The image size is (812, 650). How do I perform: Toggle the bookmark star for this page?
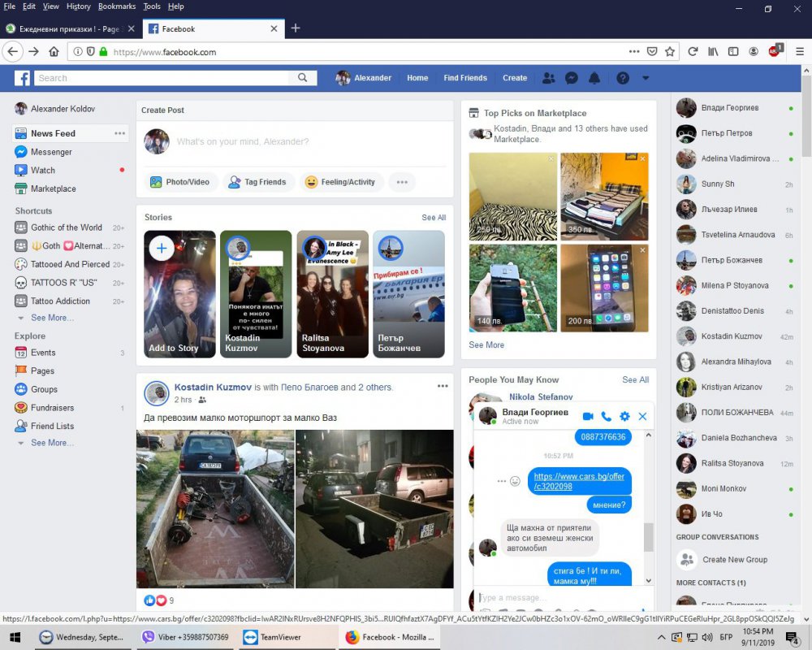coord(669,50)
